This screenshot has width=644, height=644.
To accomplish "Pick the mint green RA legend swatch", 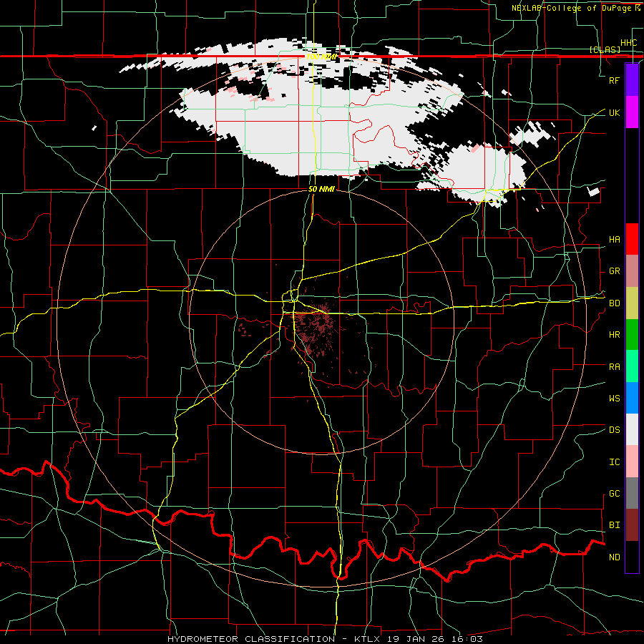I will click(632, 366).
